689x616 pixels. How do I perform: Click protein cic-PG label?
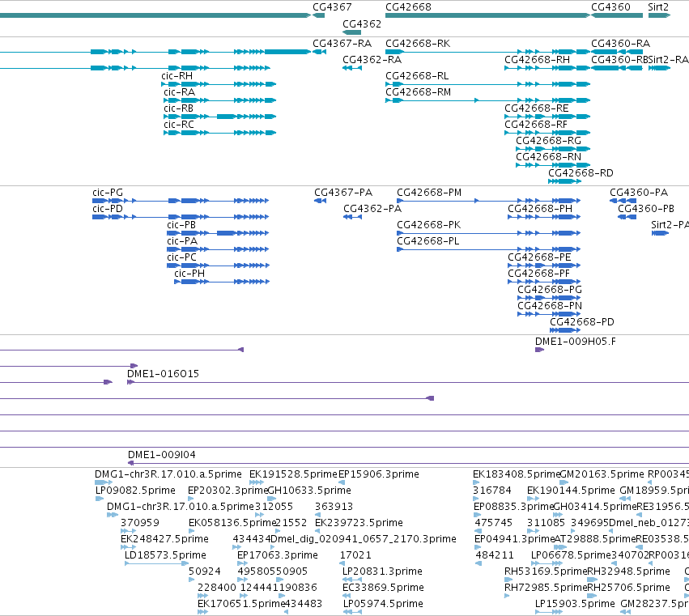pyautogui.click(x=108, y=193)
